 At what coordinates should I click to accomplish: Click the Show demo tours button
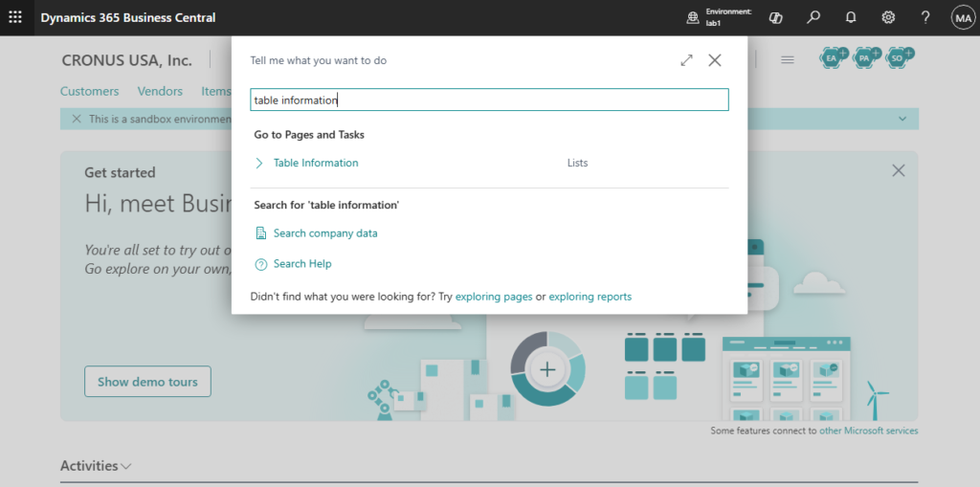click(x=147, y=382)
